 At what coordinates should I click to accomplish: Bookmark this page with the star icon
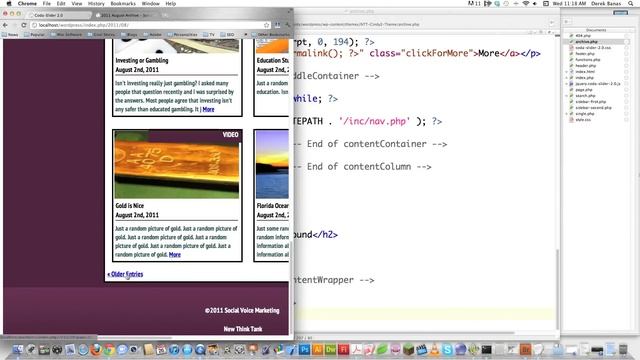coord(267,25)
